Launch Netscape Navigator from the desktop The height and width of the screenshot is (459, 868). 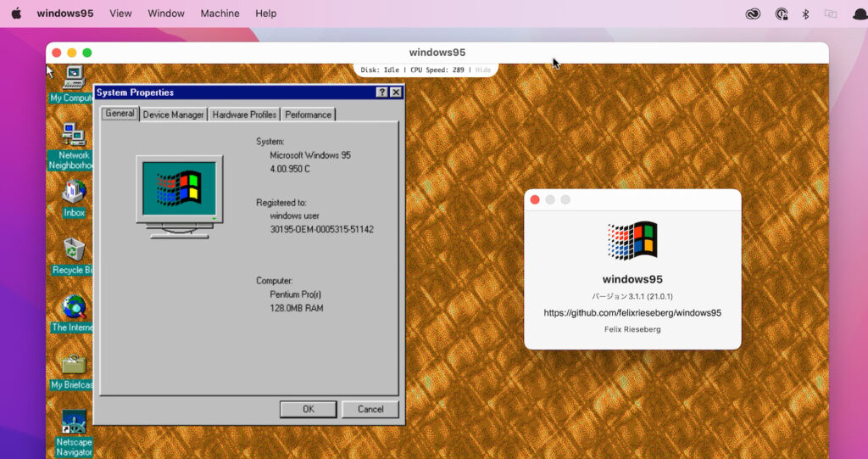pyautogui.click(x=74, y=423)
